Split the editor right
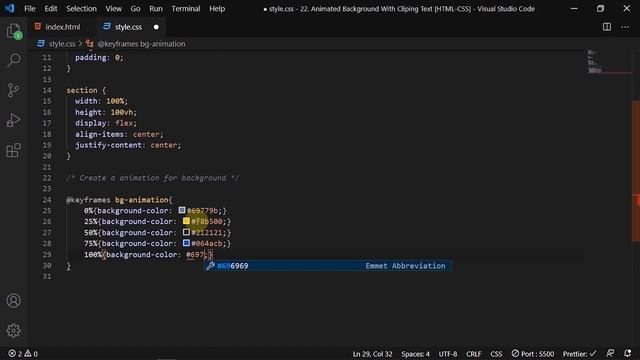Viewport: 640px width, 360px height. 607,27
